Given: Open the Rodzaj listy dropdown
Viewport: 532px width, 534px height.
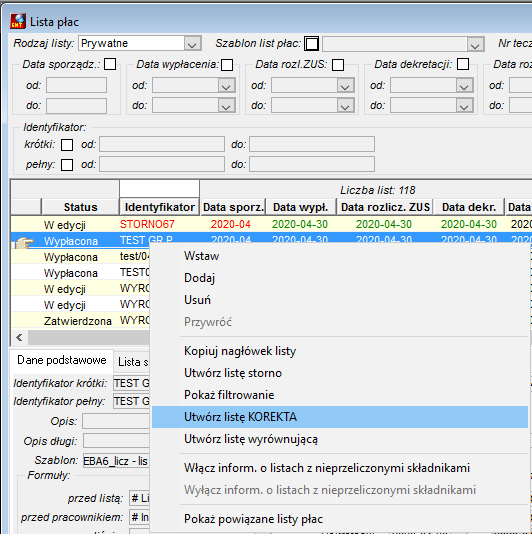Looking at the screenshot, I should pyautogui.click(x=192, y=44).
